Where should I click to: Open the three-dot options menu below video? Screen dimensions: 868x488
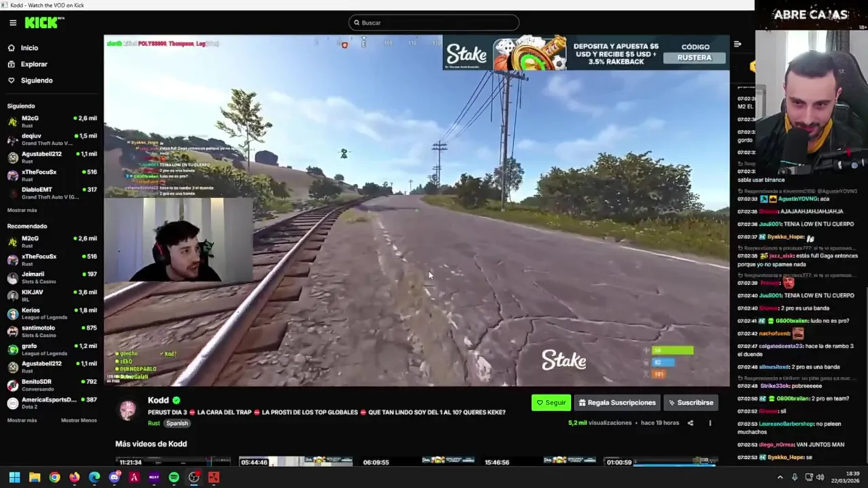click(x=710, y=423)
